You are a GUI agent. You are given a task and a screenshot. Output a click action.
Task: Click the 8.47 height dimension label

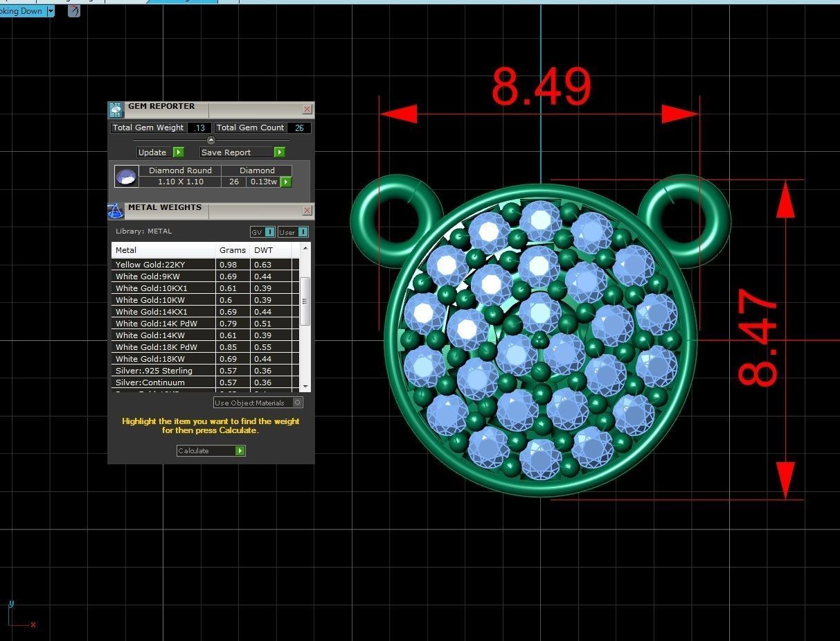(x=758, y=337)
